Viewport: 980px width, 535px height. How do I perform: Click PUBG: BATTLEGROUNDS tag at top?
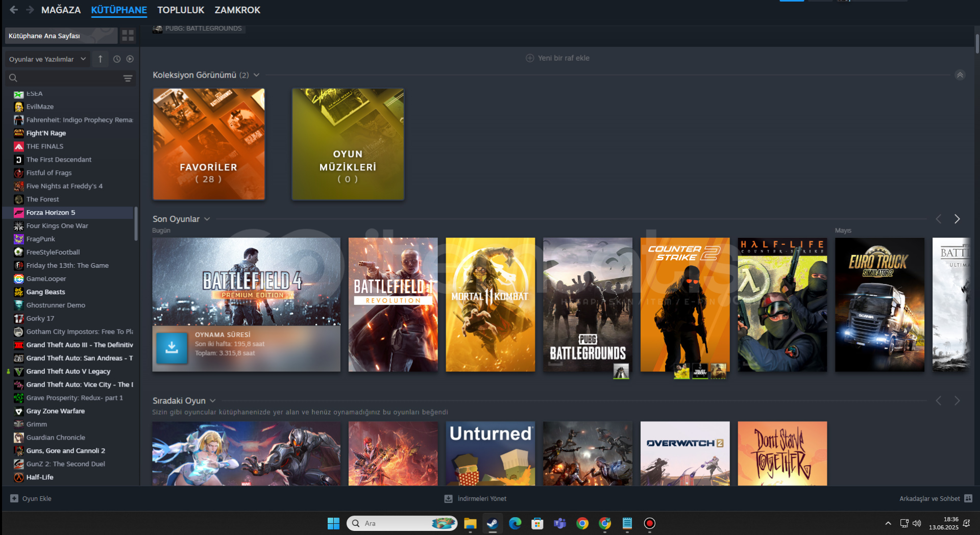pyautogui.click(x=199, y=29)
